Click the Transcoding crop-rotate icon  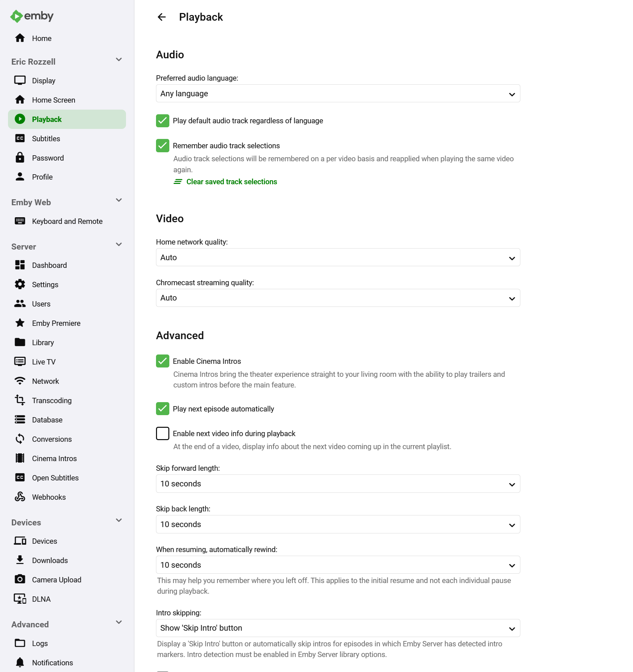(20, 400)
